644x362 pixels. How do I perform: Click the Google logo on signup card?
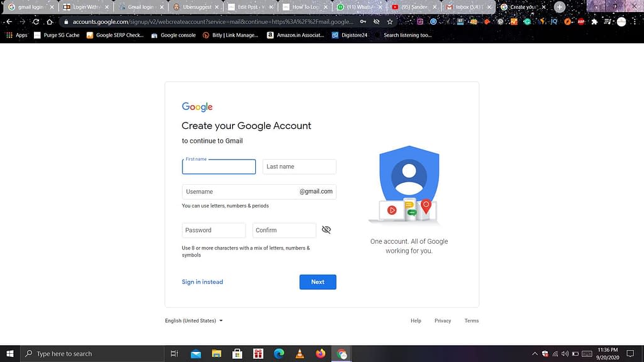tap(197, 107)
